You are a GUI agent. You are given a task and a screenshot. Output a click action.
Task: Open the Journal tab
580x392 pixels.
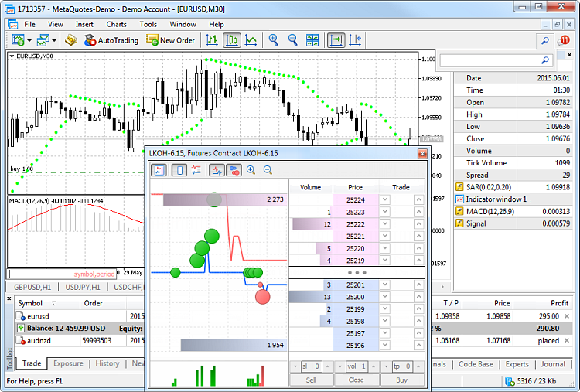tap(554, 364)
